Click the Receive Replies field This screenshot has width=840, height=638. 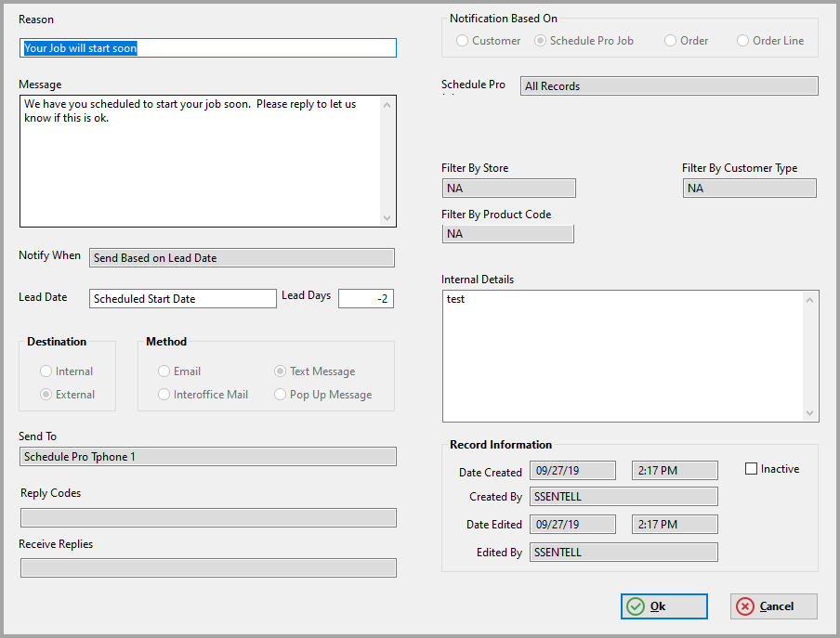click(208, 567)
